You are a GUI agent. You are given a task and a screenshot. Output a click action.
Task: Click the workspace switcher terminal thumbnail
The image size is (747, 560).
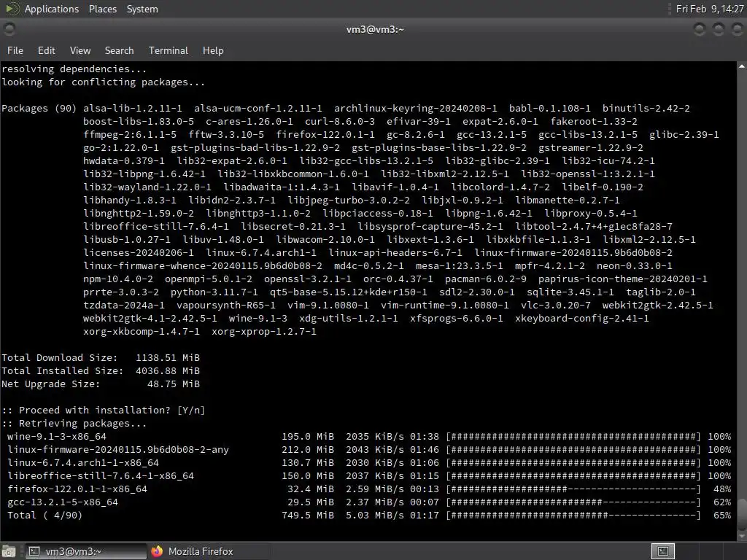(663, 551)
